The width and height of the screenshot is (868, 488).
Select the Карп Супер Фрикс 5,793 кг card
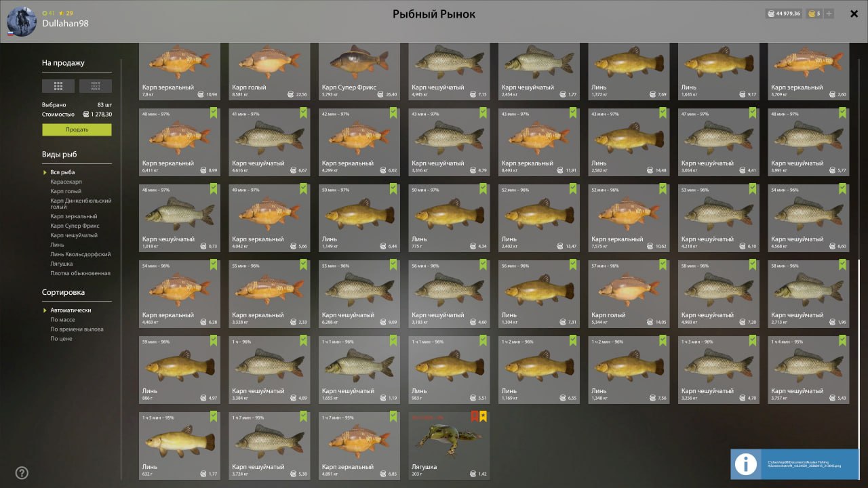pos(359,72)
